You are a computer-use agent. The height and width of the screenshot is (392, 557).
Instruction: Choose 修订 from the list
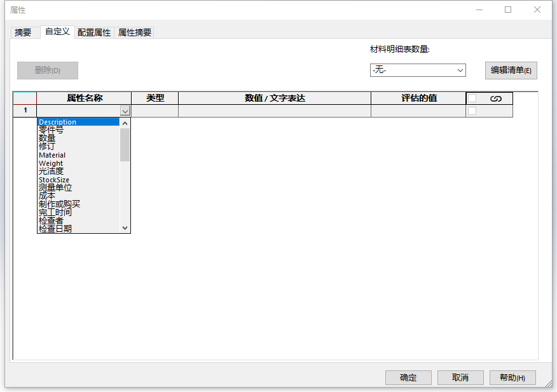[78, 146]
